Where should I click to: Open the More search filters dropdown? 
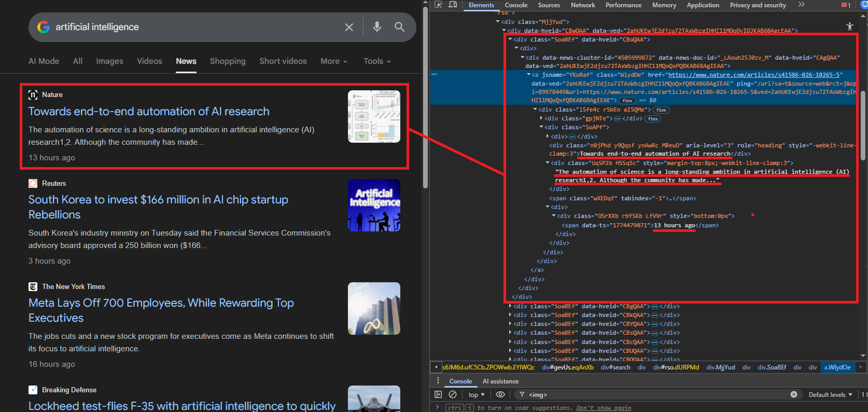click(x=334, y=61)
